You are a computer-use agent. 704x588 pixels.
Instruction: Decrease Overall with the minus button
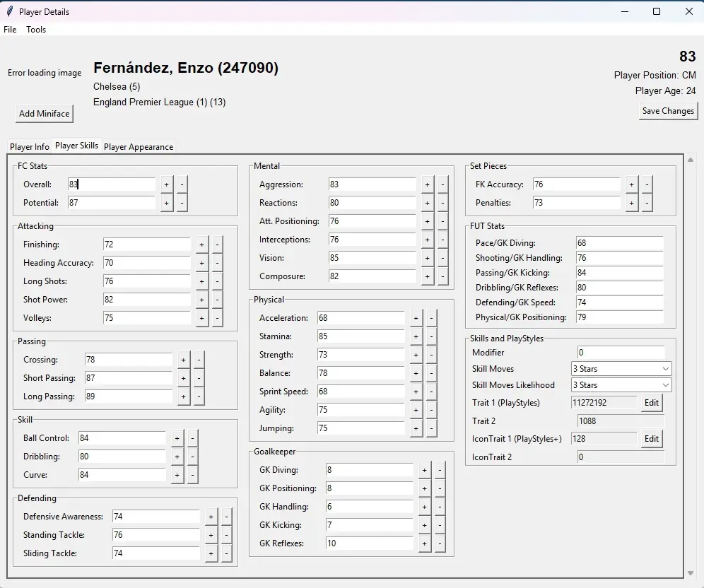coord(182,184)
